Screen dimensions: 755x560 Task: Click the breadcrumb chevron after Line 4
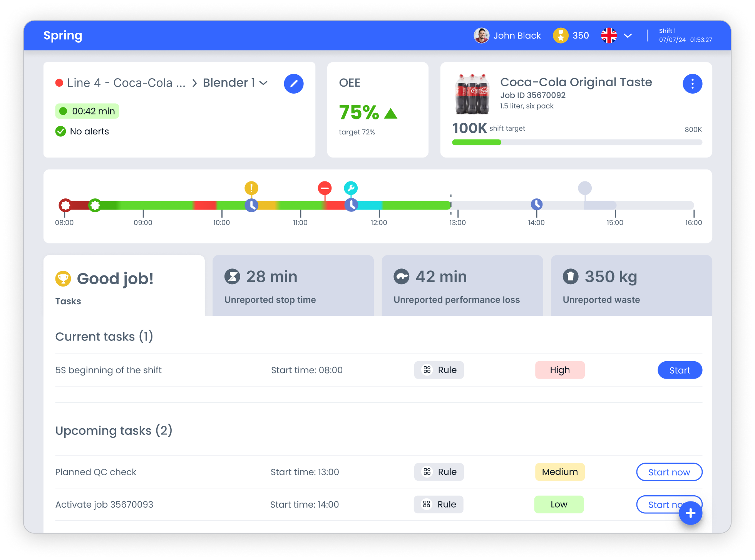(x=194, y=83)
